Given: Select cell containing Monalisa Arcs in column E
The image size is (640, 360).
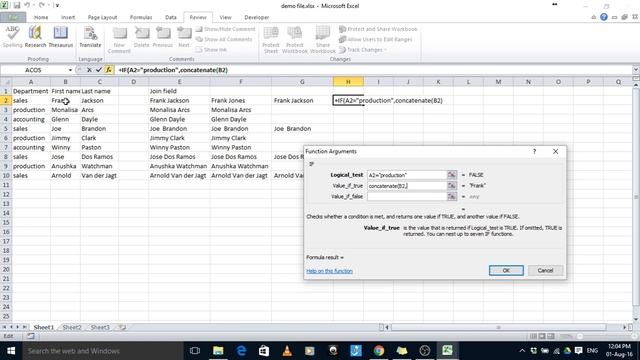Looking at the screenshot, I should click(x=179, y=110).
